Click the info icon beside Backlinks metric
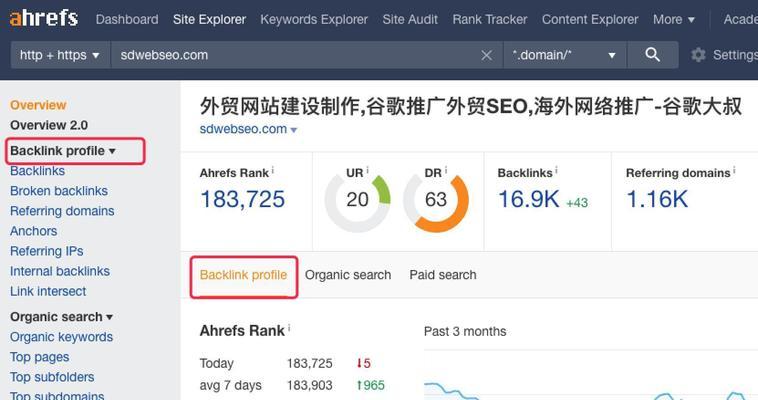 click(x=556, y=170)
